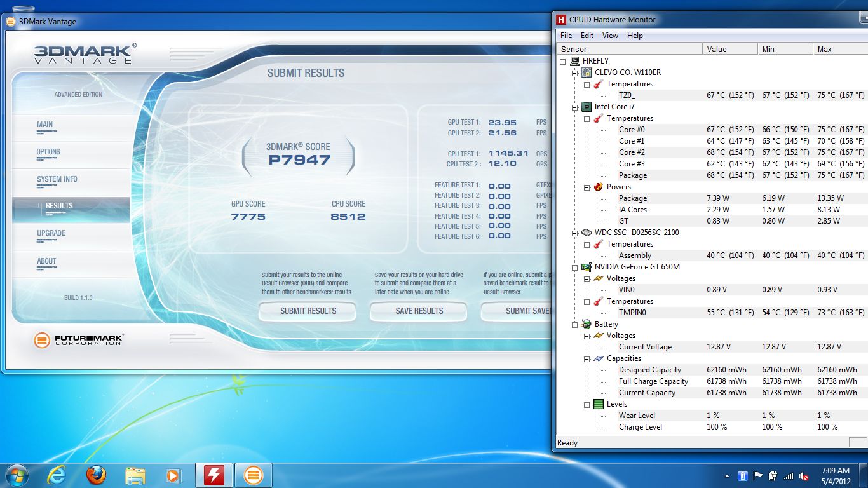Collapse the FIREFLY computer node
The width and height of the screenshot is (868, 488).
tap(563, 61)
